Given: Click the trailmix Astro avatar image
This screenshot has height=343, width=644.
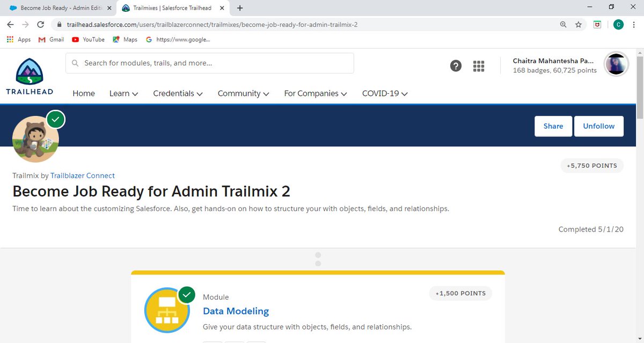Looking at the screenshot, I should [x=35, y=138].
